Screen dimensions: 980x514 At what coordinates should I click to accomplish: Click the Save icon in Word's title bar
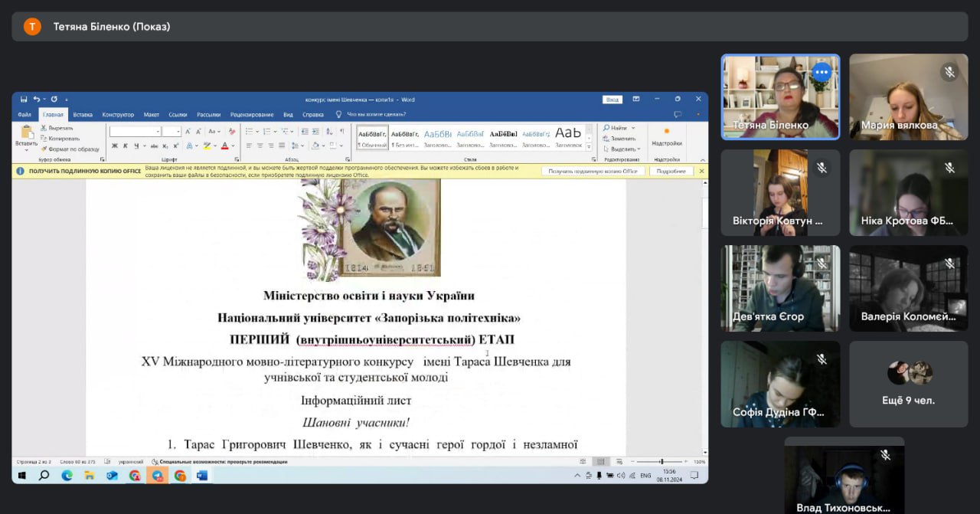point(24,100)
